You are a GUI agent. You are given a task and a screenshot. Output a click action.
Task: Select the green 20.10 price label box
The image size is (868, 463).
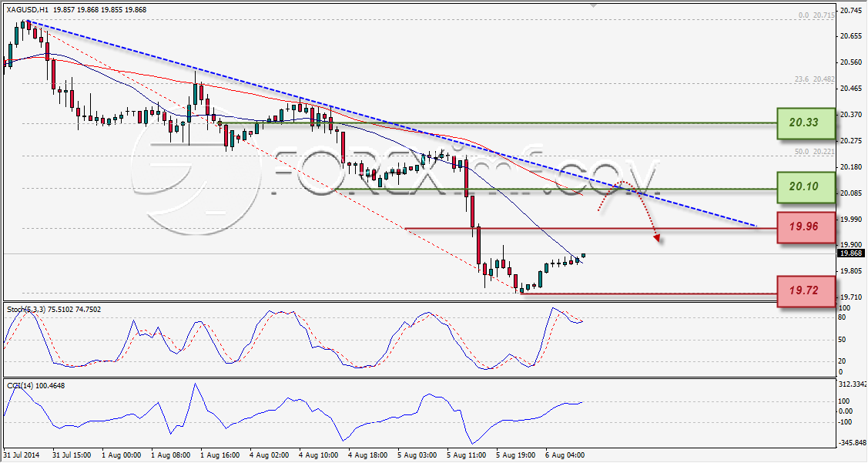806,187
